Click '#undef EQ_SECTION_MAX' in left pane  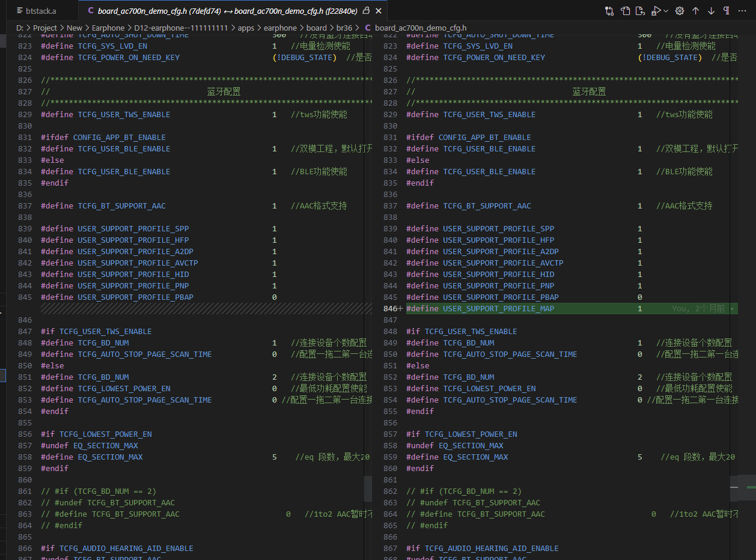click(x=90, y=445)
